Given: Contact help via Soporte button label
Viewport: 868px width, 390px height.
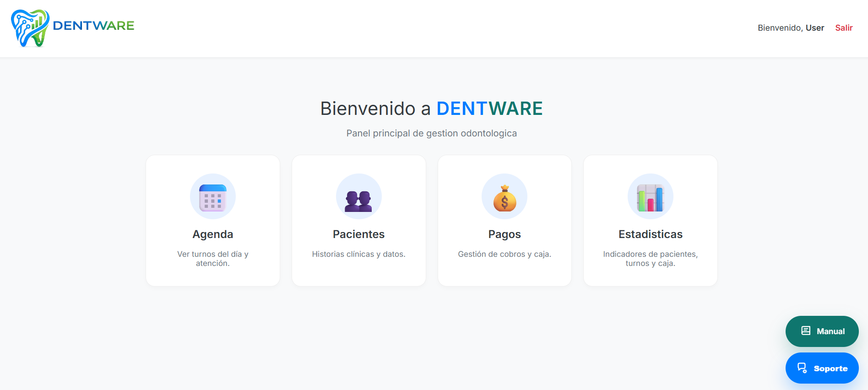Looking at the screenshot, I should 830,368.
